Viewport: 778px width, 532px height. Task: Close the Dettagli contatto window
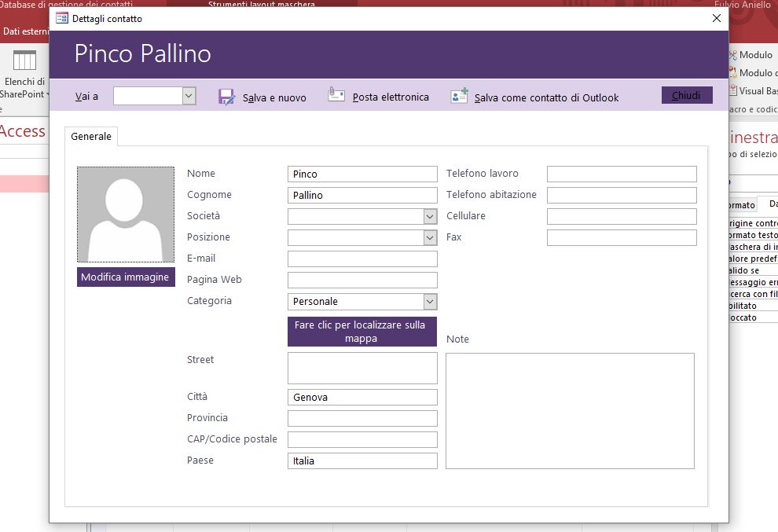pyautogui.click(x=716, y=18)
